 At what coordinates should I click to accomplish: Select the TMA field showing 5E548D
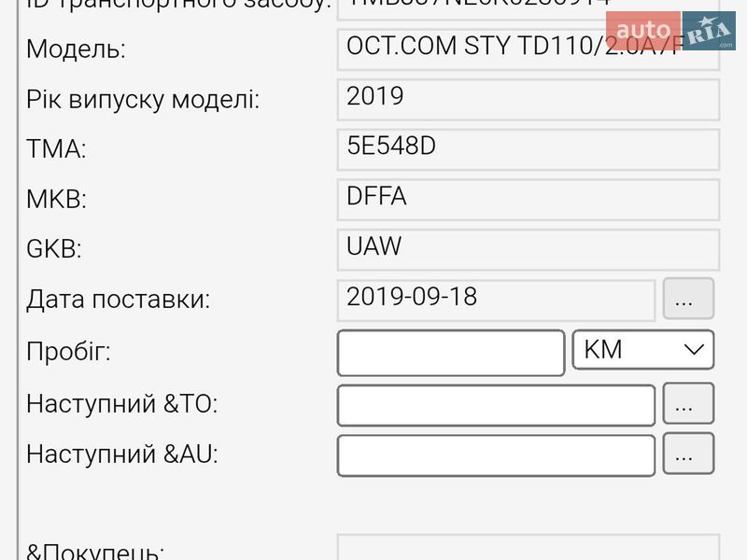pos(528,146)
